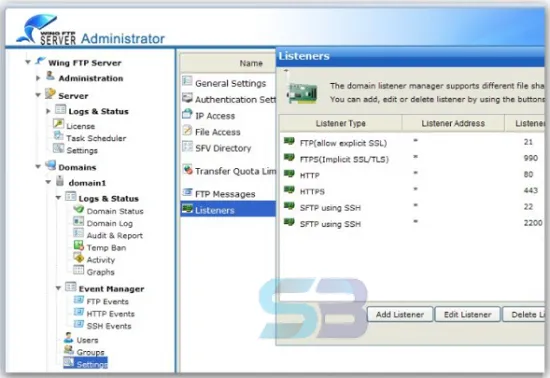Expand server Logs & Status node

[x=48, y=111]
